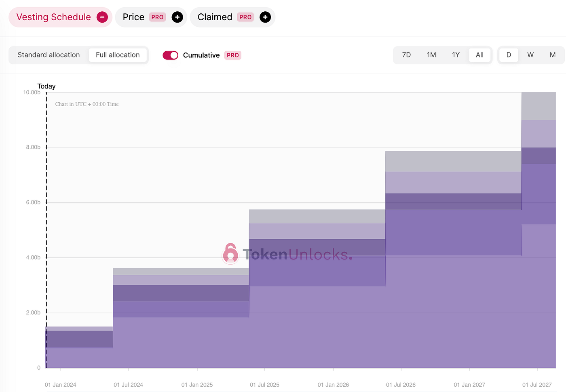The image size is (566, 392).
Task: Switch interval granularity to W
Action: [530, 55]
